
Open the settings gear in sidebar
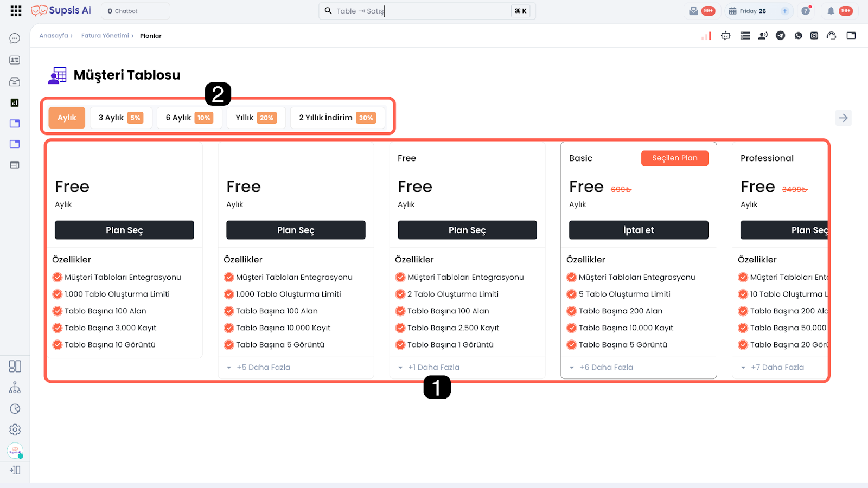(15, 429)
